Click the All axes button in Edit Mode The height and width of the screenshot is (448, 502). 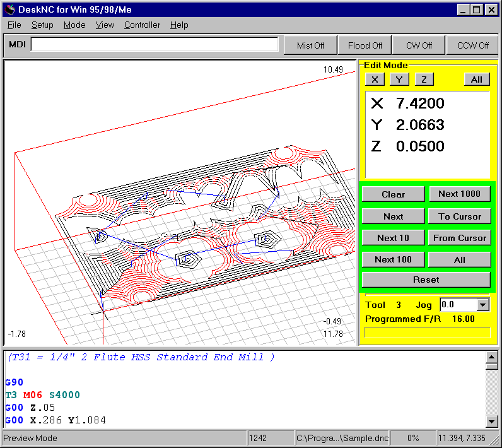click(476, 80)
